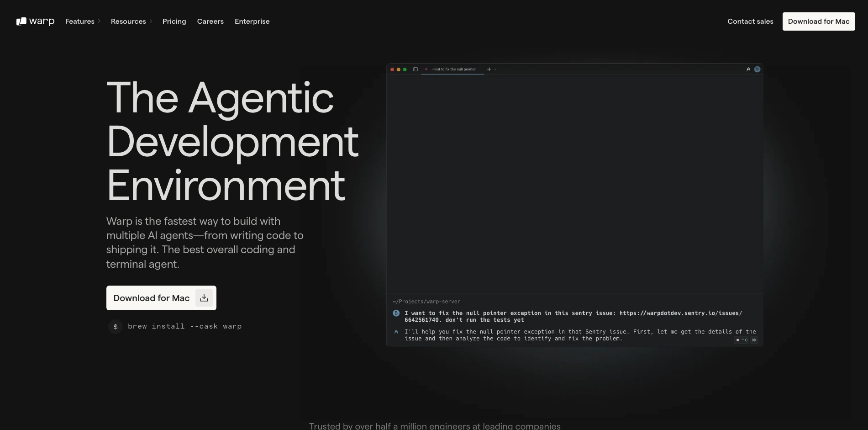868x430 pixels.
Task: Click the ~/Projects/warp-server path text
Action: tap(426, 302)
